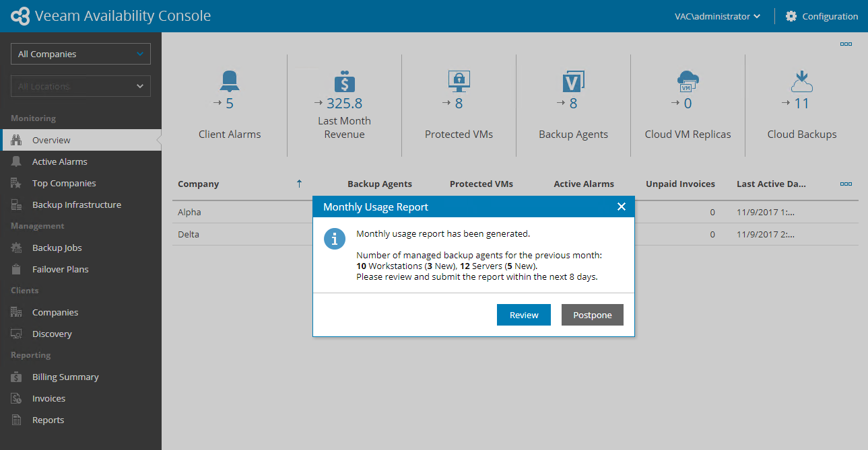Go to Active Alarms in sidebar
Image resolution: width=868 pixels, height=450 pixels.
tap(59, 161)
